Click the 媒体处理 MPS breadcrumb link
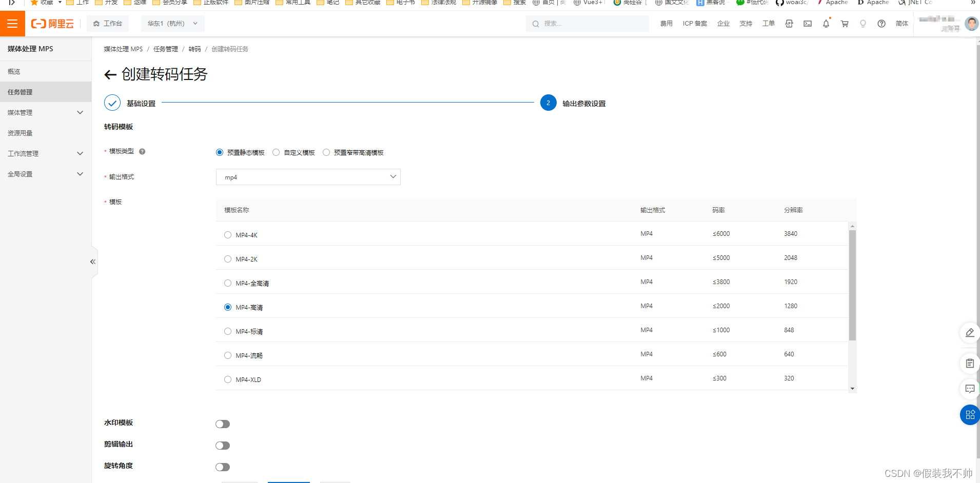The height and width of the screenshot is (483, 980). tap(123, 49)
